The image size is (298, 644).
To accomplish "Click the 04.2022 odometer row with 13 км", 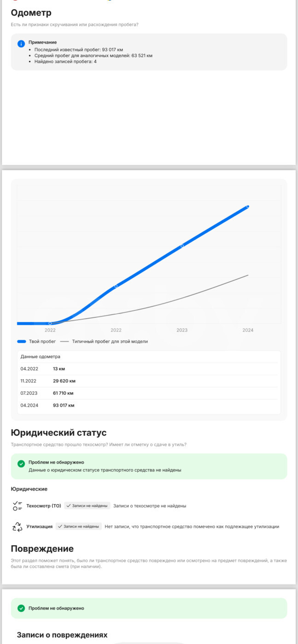I will tap(149, 369).
